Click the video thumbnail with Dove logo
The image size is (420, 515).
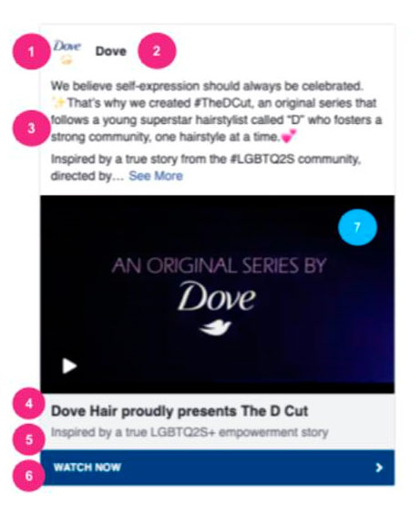click(218, 294)
